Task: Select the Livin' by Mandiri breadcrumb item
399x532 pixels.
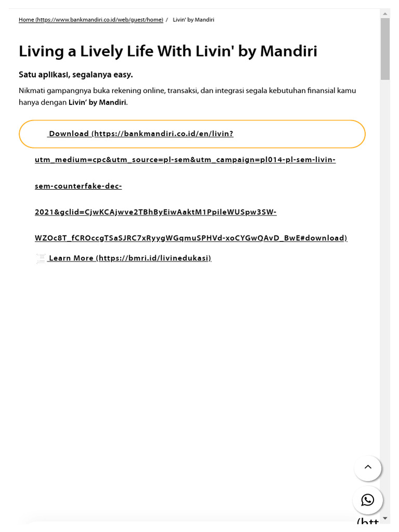Action: pos(193,20)
